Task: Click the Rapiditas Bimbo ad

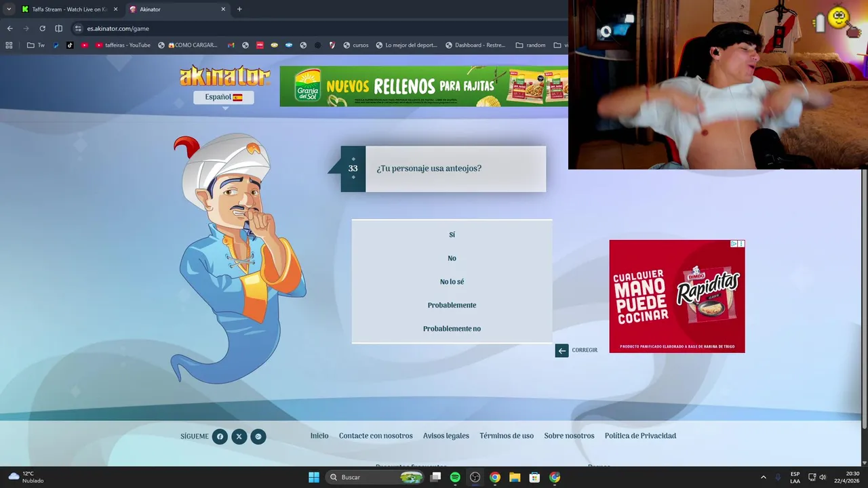Action: (677, 296)
